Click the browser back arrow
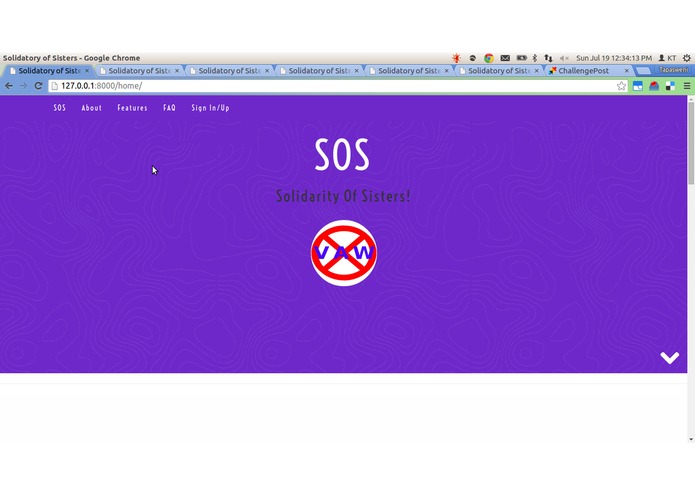695x494 pixels. point(9,86)
